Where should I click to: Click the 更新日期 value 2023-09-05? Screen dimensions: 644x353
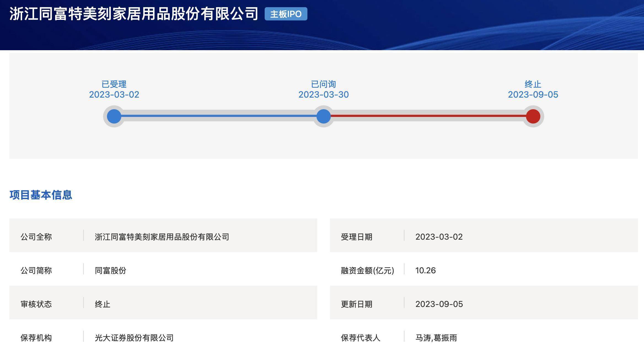coord(439,304)
